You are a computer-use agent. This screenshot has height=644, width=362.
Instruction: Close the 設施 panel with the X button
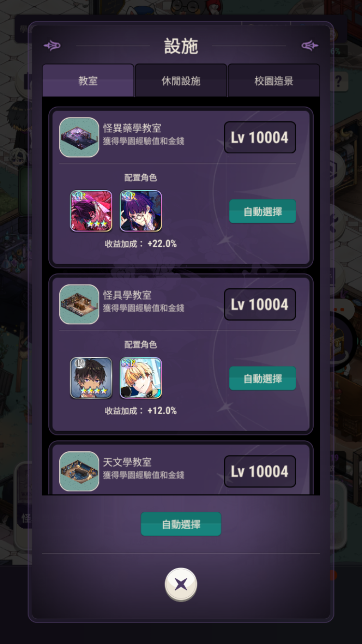[181, 585]
